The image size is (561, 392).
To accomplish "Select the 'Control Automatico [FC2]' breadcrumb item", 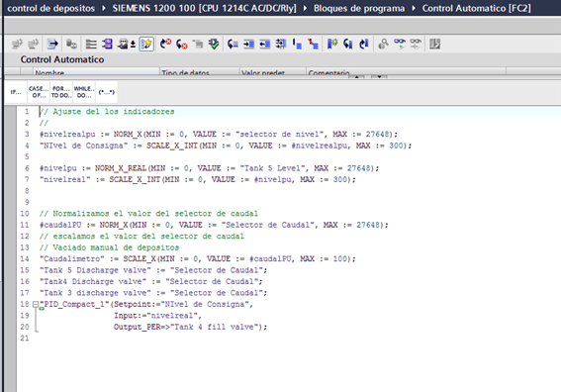I will coord(477,8).
